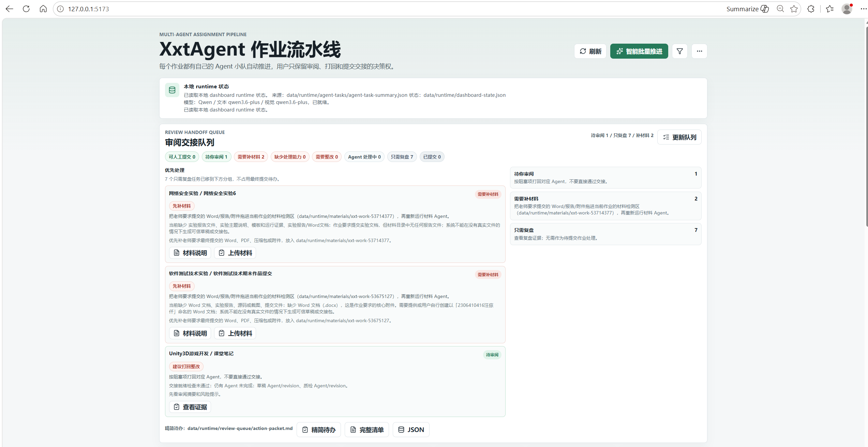This screenshot has width=868, height=447.
Task: Open the Summarize tool in the address bar
Action: 747,9
